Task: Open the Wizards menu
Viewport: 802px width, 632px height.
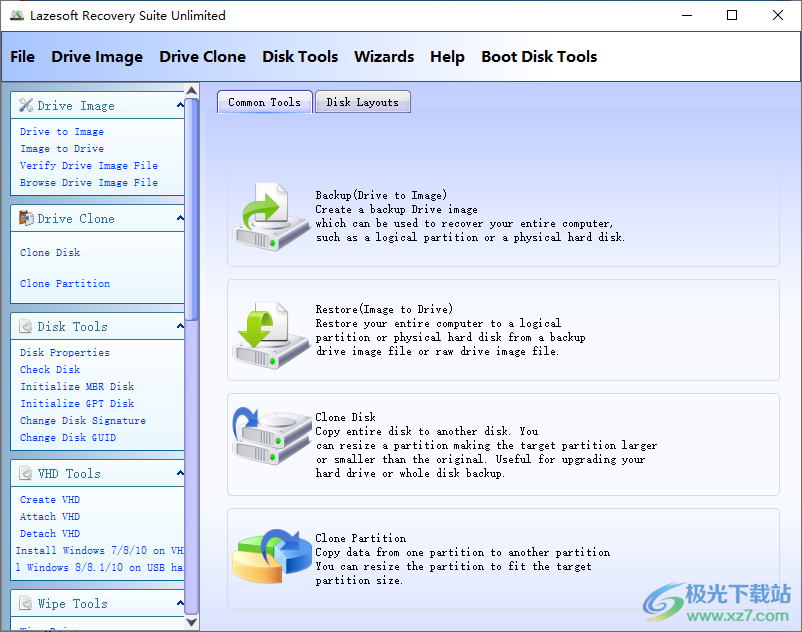Action: click(x=384, y=57)
